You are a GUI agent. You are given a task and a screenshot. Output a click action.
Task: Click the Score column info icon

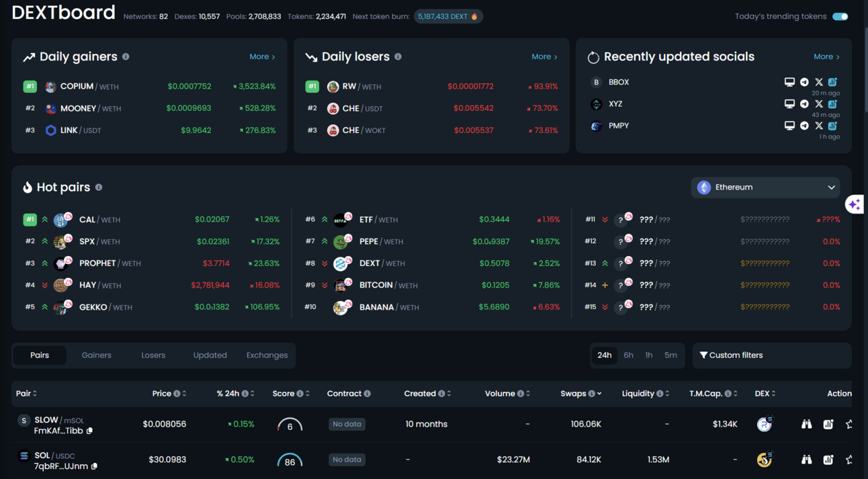[300, 394]
